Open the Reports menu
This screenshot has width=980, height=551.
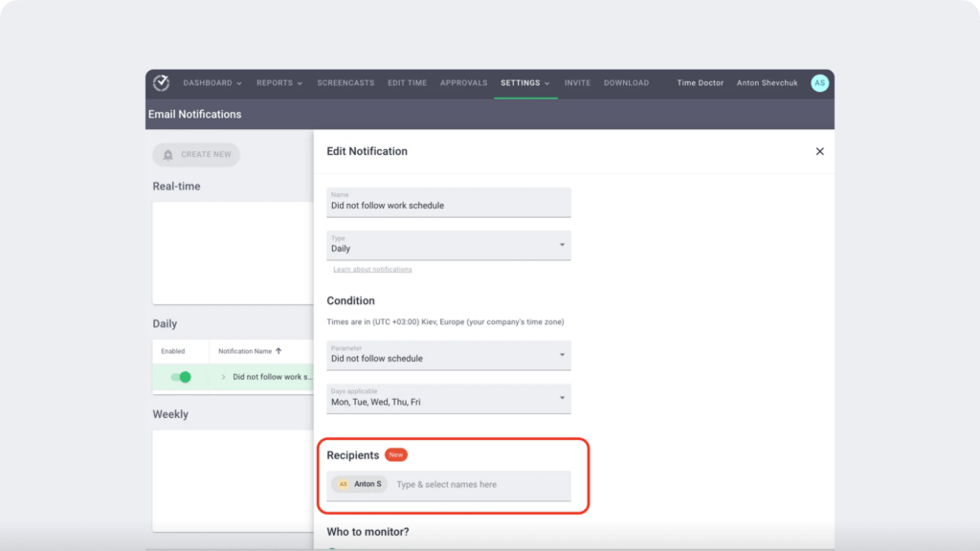click(x=278, y=83)
